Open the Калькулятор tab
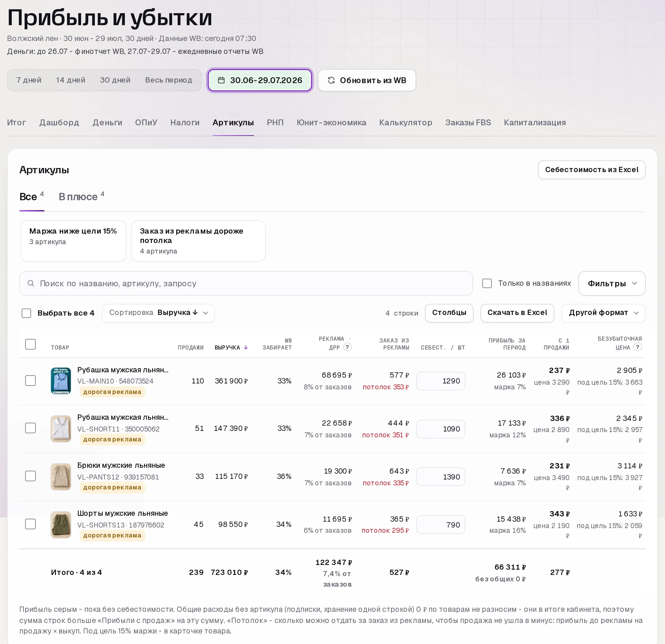 click(405, 122)
